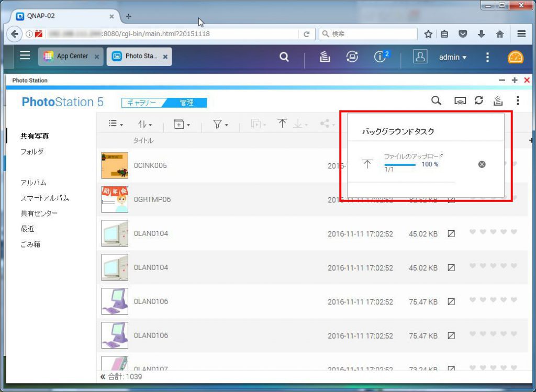Toggle Photo Station background task panel icon

pos(498,100)
